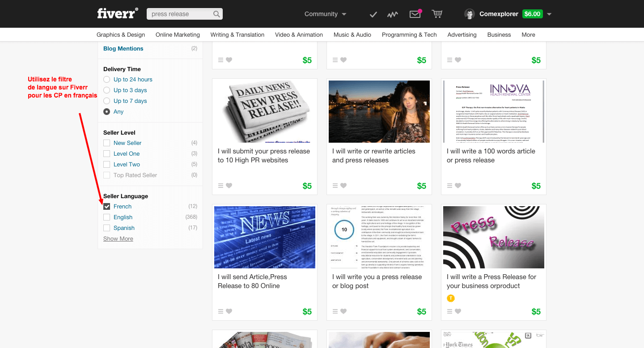Open 'Press Release for your business' gig title

491,281
